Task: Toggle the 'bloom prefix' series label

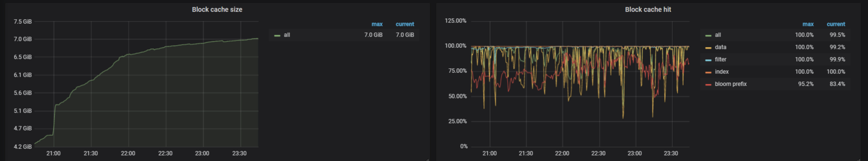Action: (x=730, y=84)
